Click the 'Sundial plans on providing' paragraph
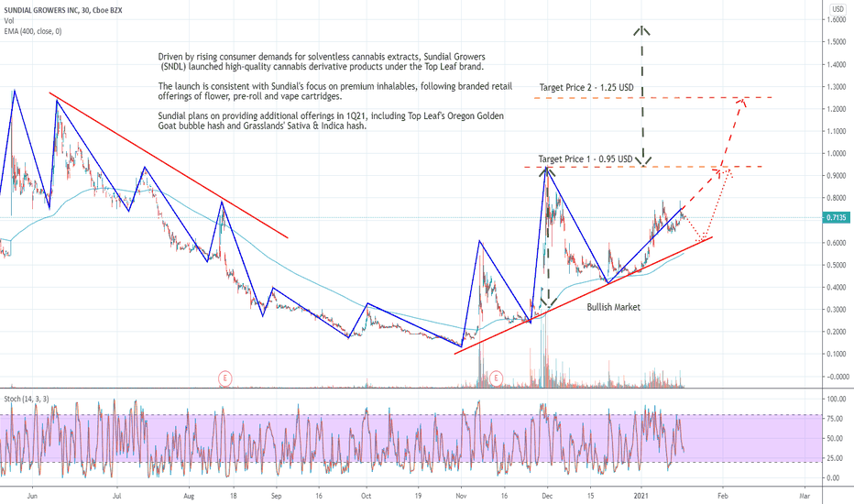 point(331,121)
